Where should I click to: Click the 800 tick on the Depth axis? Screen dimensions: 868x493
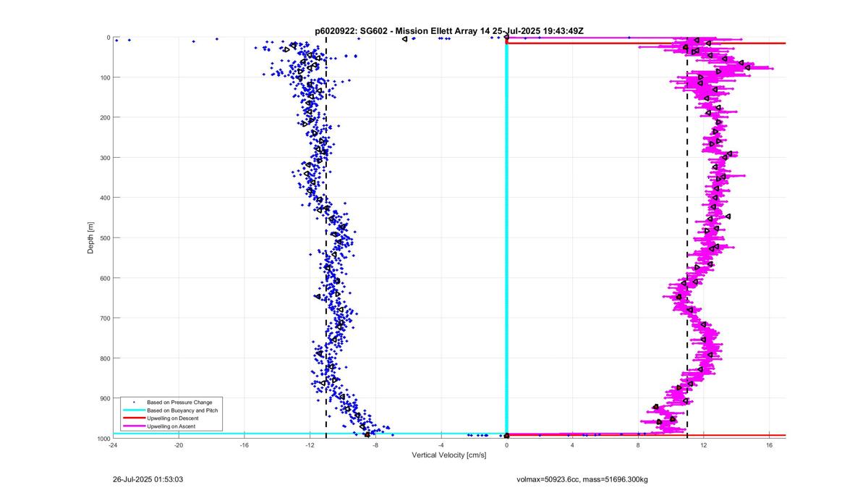coord(105,358)
